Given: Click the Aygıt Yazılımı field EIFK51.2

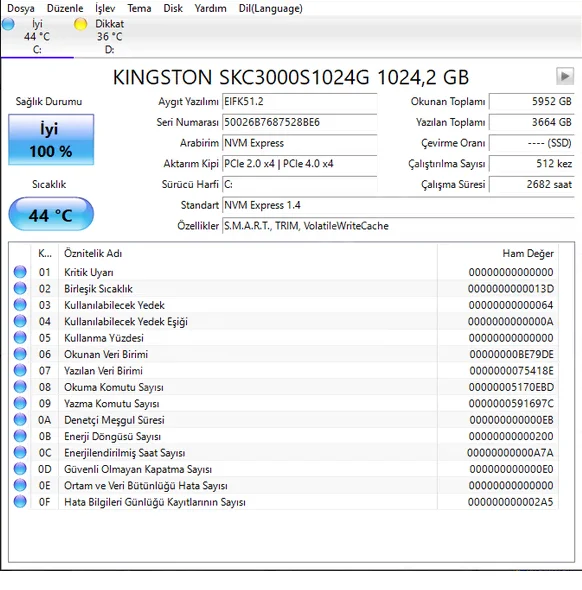Looking at the screenshot, I should click(300, 102).
